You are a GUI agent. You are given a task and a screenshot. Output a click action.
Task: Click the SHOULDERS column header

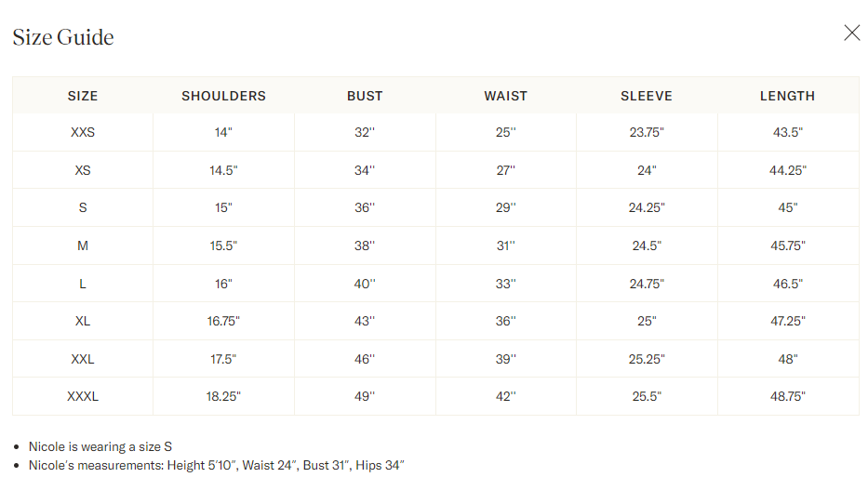click(x=223, y=96)
